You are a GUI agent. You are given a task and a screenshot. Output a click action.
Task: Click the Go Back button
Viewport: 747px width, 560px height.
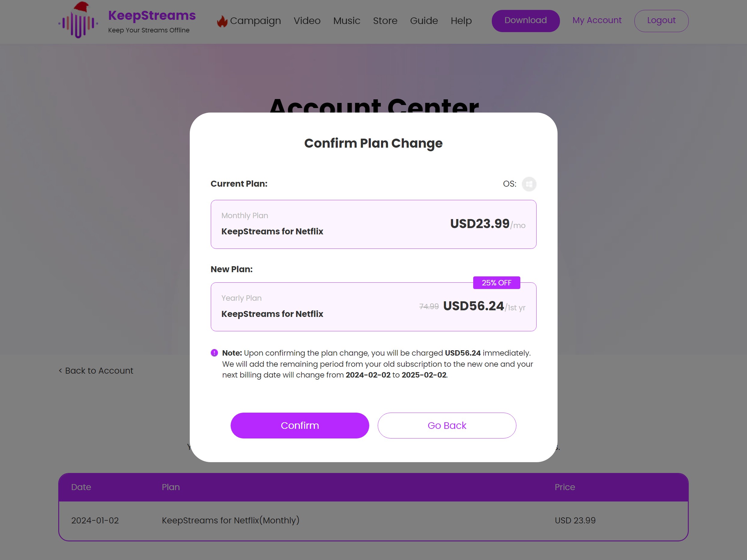[446, 425]
